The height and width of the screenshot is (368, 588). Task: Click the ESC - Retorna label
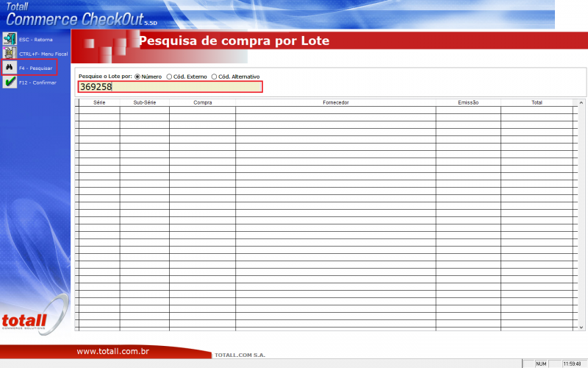[36, 39]
